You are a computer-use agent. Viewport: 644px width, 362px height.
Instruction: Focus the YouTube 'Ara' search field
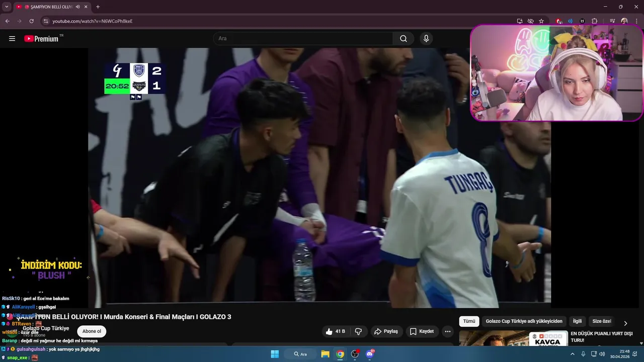tap(303, 39)
